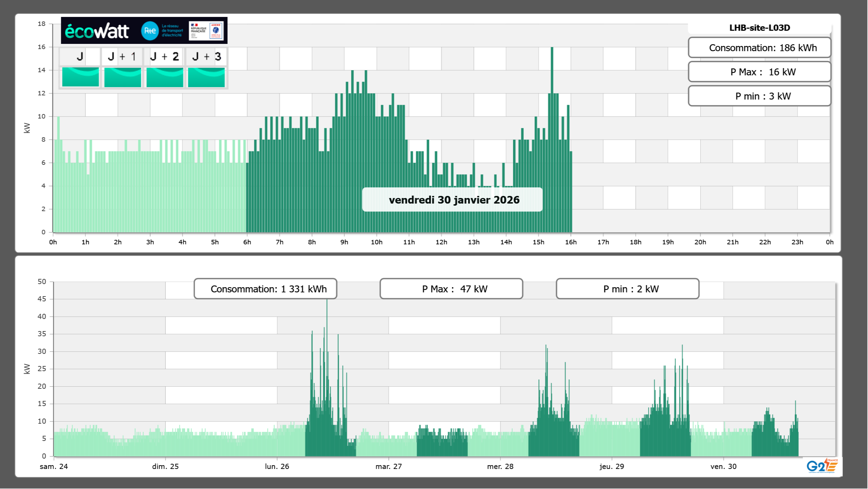This screenshot has height=489, width=868.
Task: Click the P Max : 16 kW box
Action: (x=759, y=72)
